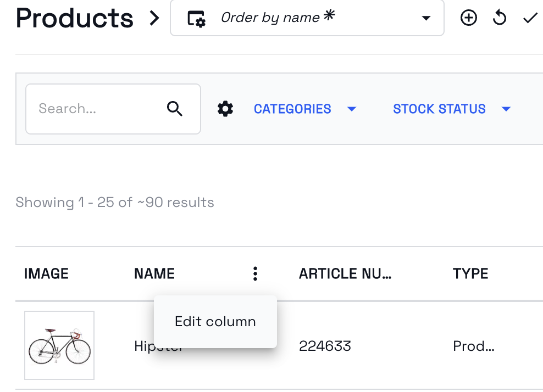Click the magnifier icon in the search box
Image resolution: width=543 pixels, height=392 pixels.
pos(175,109)
